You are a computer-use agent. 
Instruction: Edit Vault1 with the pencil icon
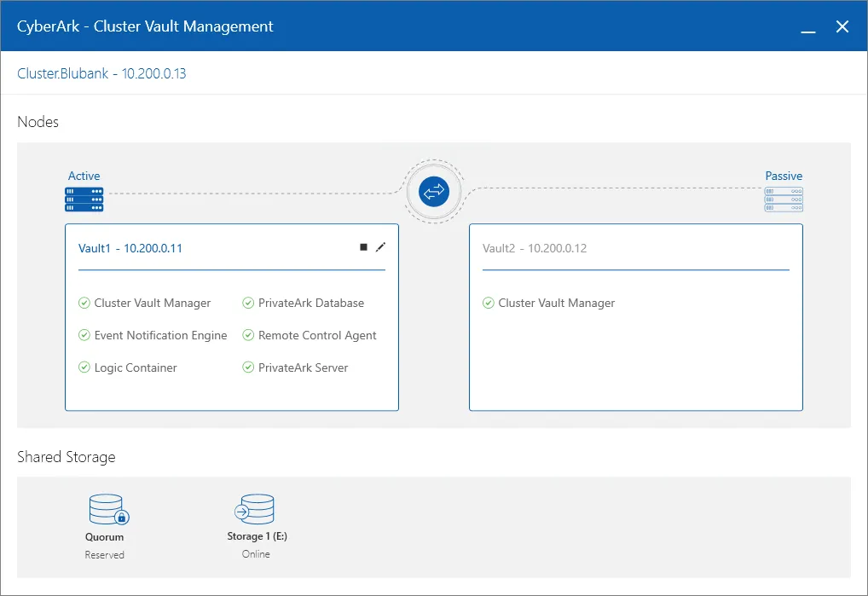point(380,247)
